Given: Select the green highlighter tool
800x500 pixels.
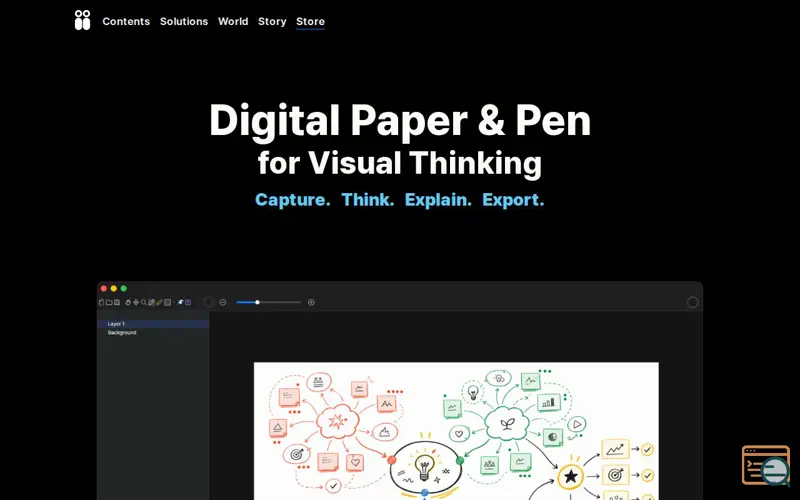Looking at the screenshot, I should (159, 303).
